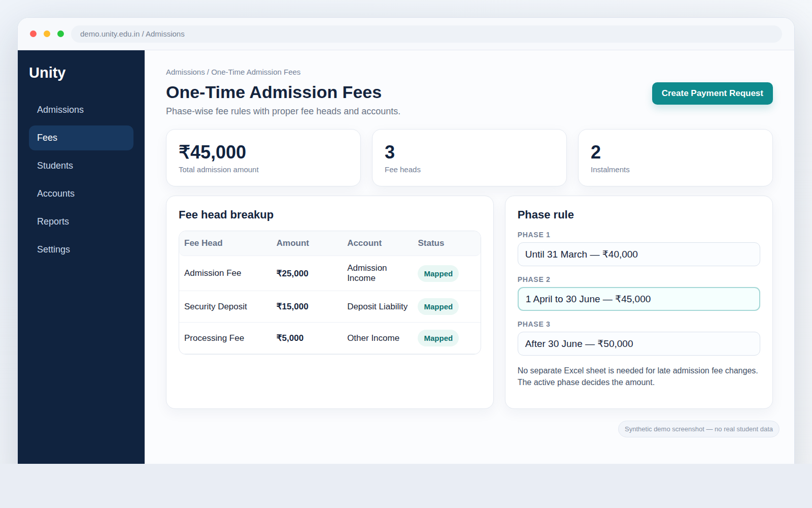Click the Fee Head column header
This screenshot has height=508, width=812.
[203, 243]
